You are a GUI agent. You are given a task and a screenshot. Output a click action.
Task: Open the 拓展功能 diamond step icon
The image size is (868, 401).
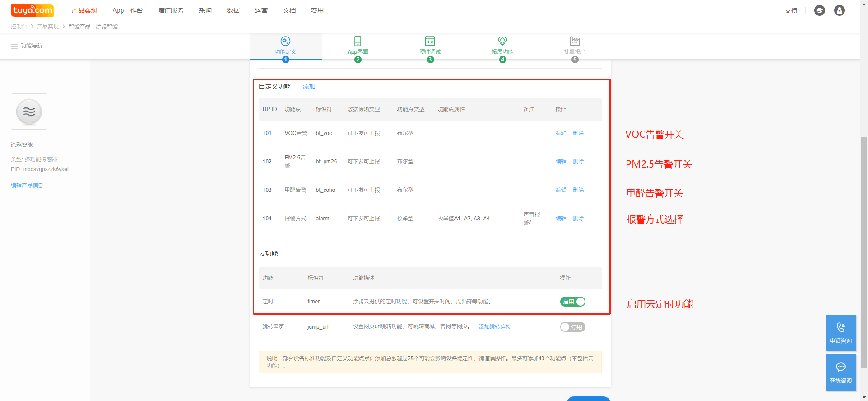coord(502,41)
